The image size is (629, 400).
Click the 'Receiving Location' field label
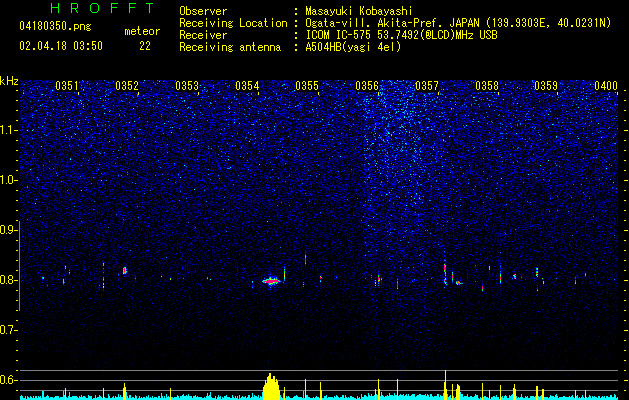click(233, 23)
